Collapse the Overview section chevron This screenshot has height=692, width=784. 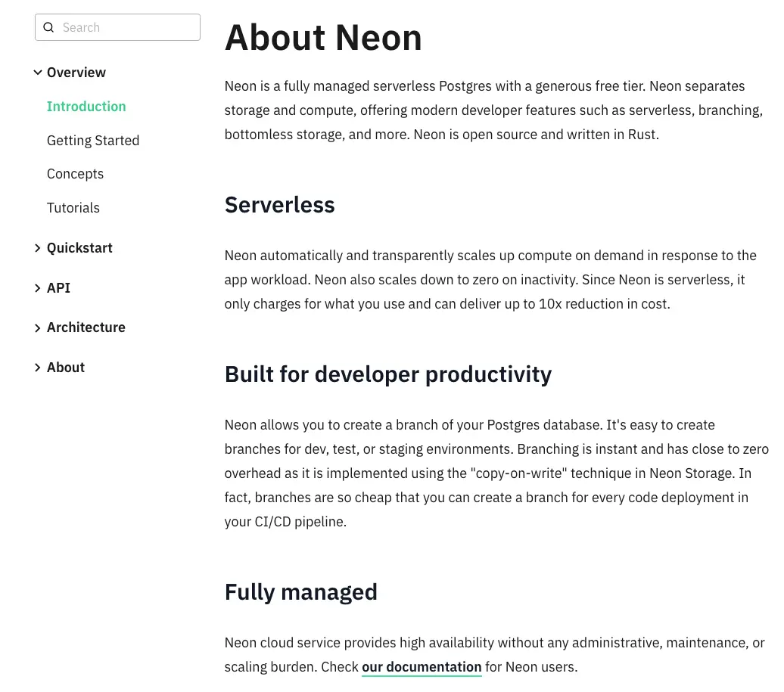pos(37,73)
